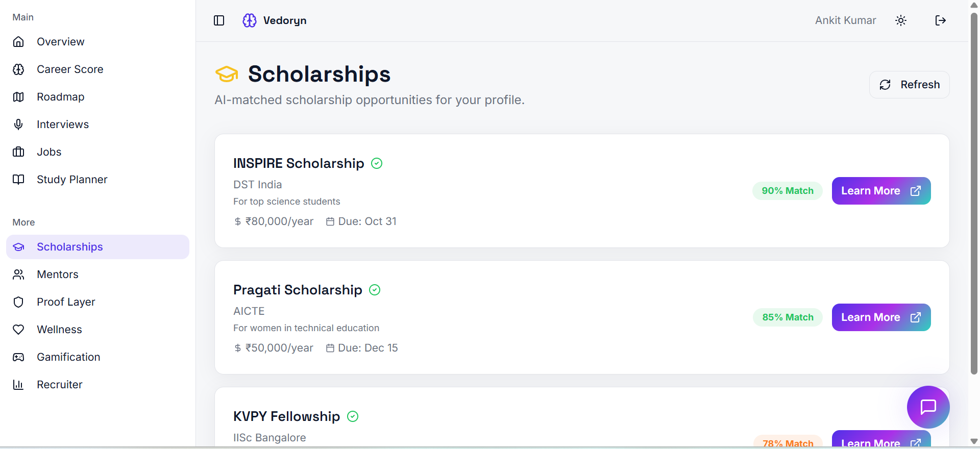Click the Vedoryn brain logo icon
This screenshot has height=449, width=980.
[250, 20]
